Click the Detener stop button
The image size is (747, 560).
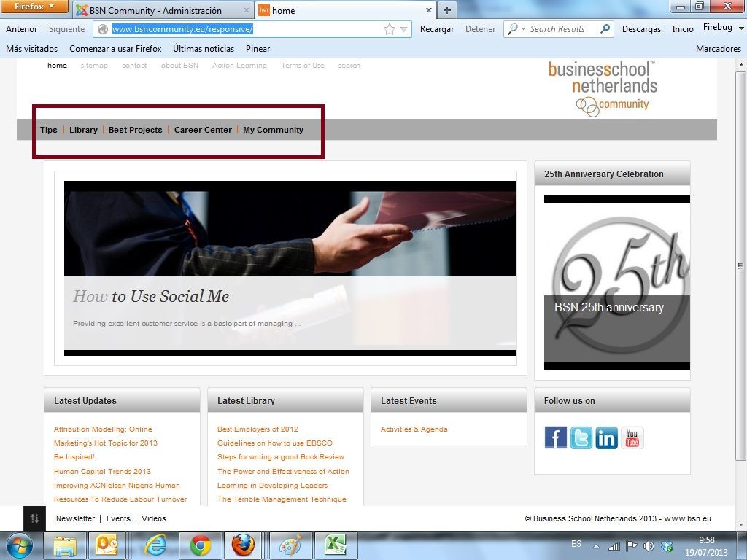(480, 29)
